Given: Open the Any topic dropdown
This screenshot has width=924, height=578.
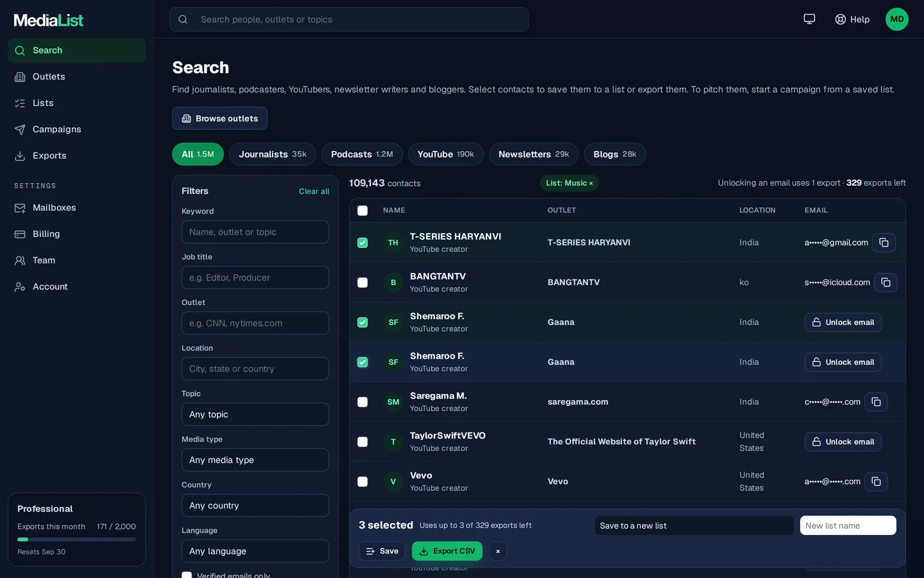Looking at the screenshot, I should click(x=255, y=414).
